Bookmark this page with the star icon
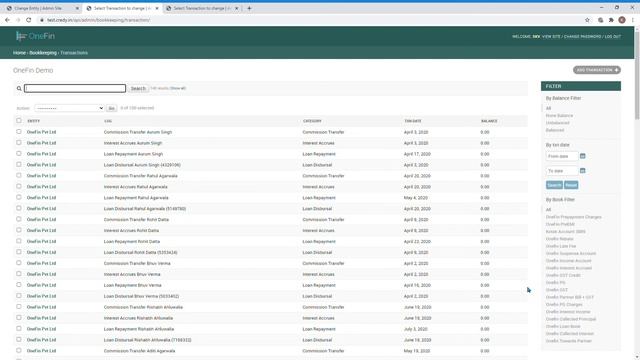Screen dimensions: 640x360 587,20
